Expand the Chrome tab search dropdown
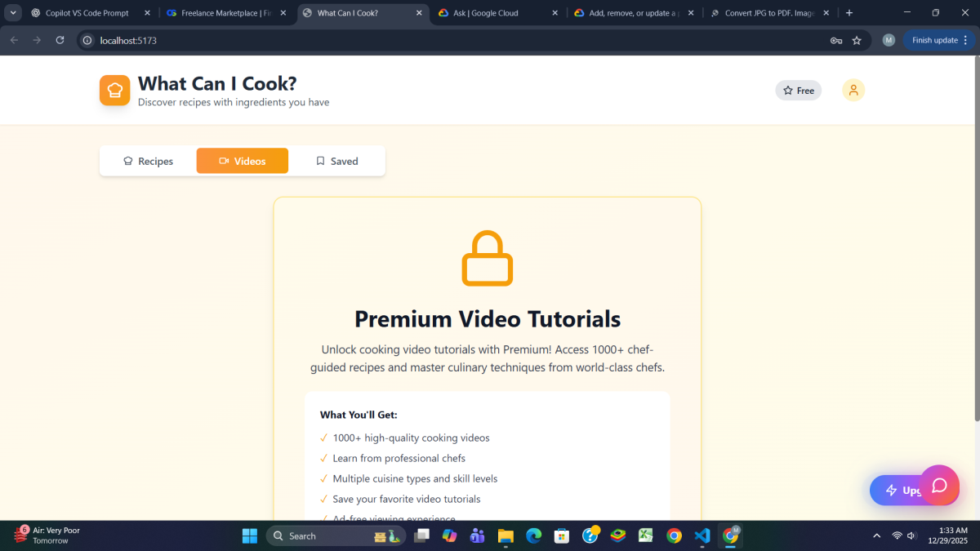The height and width of the screenshot is (551, 980). click(x=14, y=13)
